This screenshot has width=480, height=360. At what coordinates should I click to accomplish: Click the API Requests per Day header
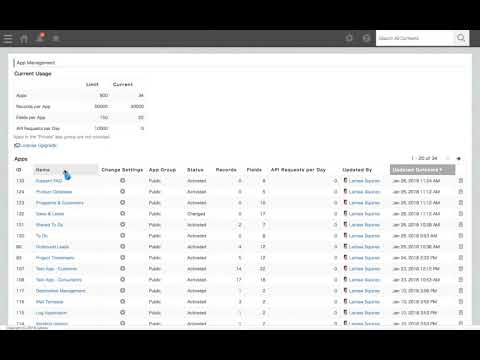[298, 170]
